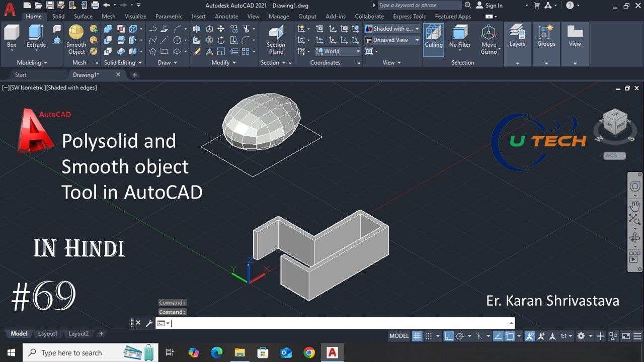The height and width of the screenshot is (362, 644).
Task: Click the Sign In button
Action: (489, 6)
